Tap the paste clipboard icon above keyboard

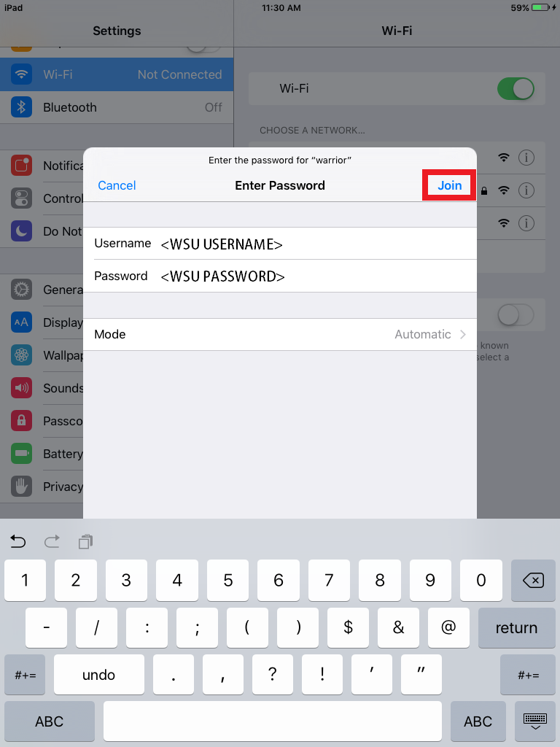(x=86, y=542)
